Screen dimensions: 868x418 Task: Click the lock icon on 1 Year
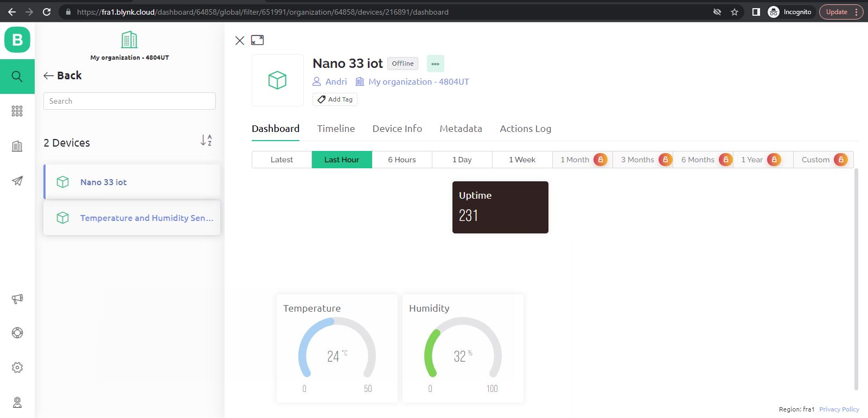[x=774, y=160]
